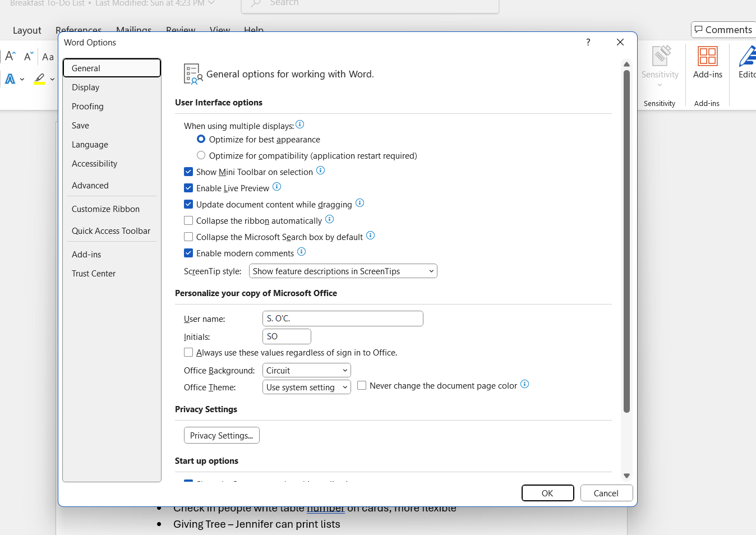Select Optimize for compatibility radio button
Screen dimensions: 756x535
[x=201, y=155]
